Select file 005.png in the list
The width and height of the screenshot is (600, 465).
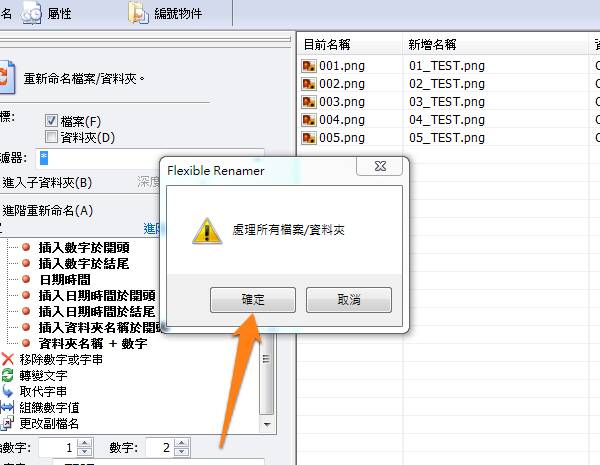click(x=342, y=138)
